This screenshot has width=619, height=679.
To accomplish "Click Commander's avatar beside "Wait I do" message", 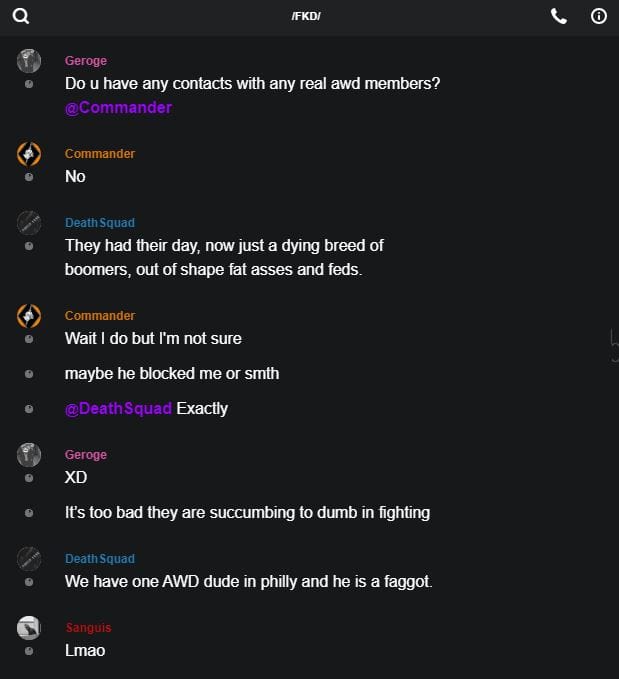I will [x=29, y=316].
